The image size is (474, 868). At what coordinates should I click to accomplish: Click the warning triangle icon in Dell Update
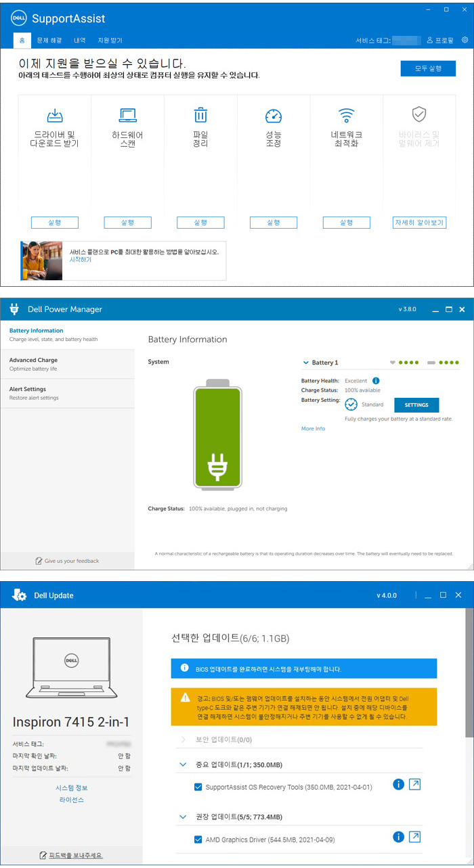(186, 697)
